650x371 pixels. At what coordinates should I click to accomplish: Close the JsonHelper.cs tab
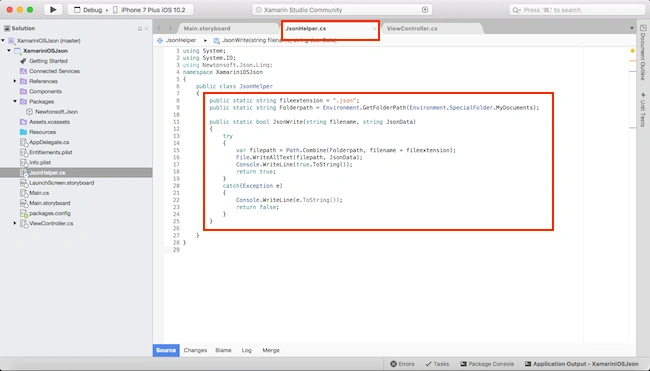coord(374,29)
